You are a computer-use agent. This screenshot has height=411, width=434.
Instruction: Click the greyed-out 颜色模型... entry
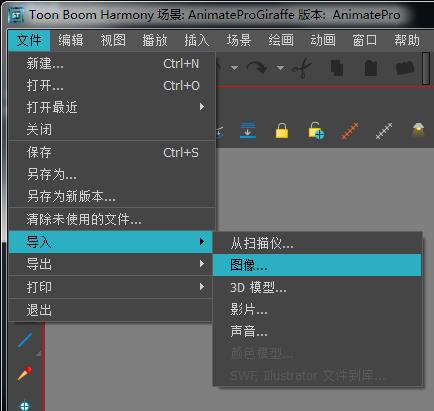click(x=317, y=353)
